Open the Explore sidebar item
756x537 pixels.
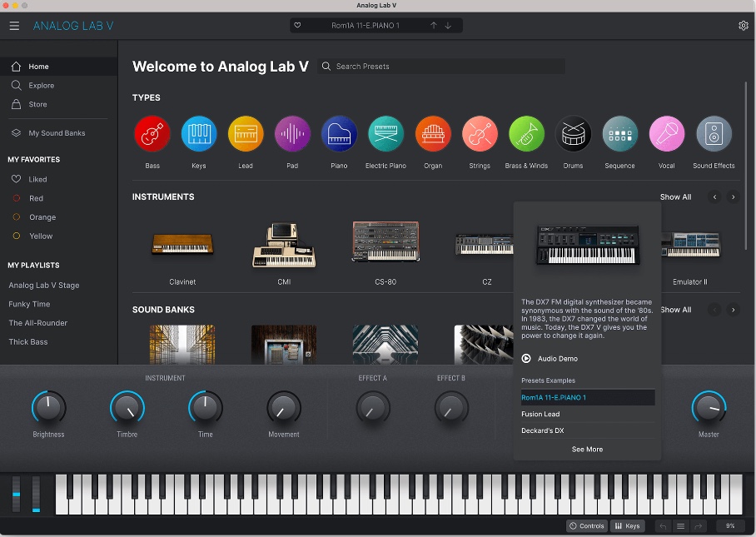tap(59, 85)
